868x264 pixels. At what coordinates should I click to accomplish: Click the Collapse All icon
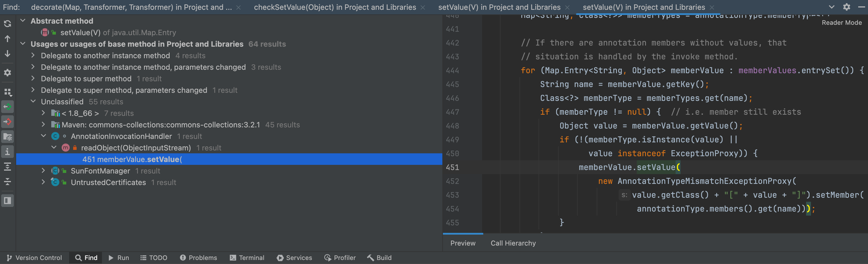[x=7, y=182]
